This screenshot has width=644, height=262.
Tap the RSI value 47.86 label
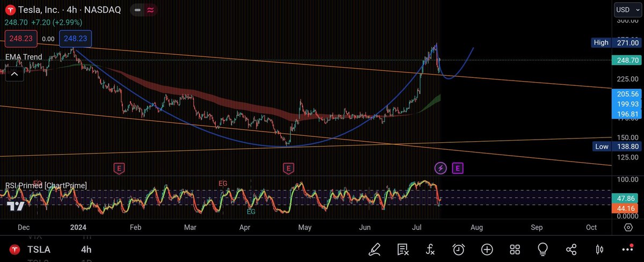pyautogui.click(x=626, y=198)
